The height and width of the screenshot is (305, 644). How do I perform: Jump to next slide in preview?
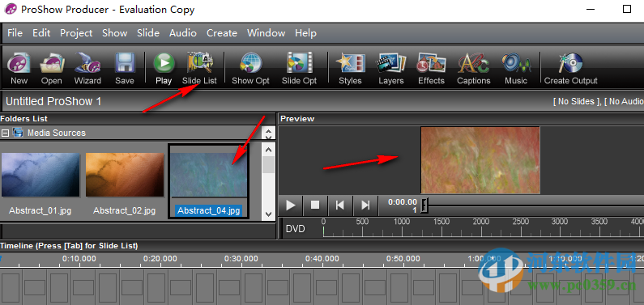(365, 205)
